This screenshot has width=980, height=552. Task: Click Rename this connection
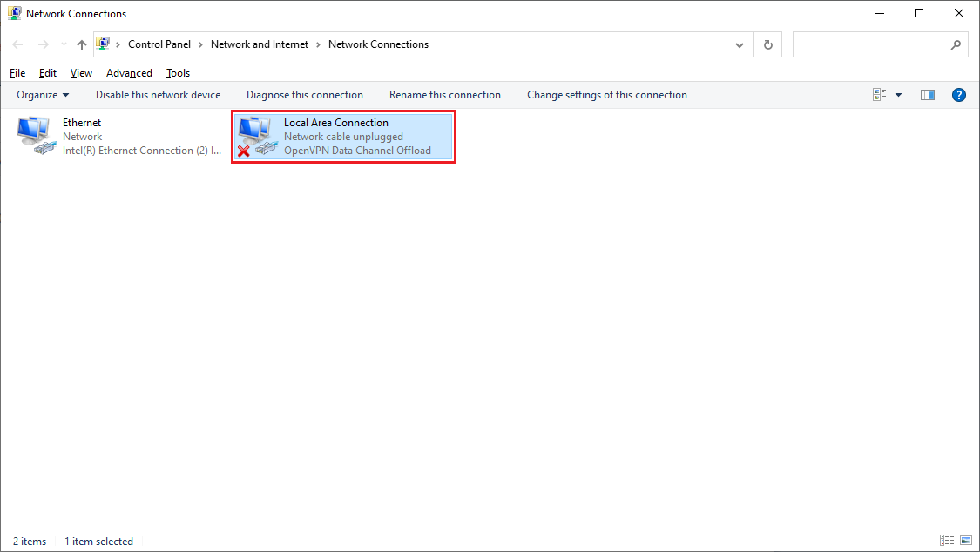coord(445,94)
